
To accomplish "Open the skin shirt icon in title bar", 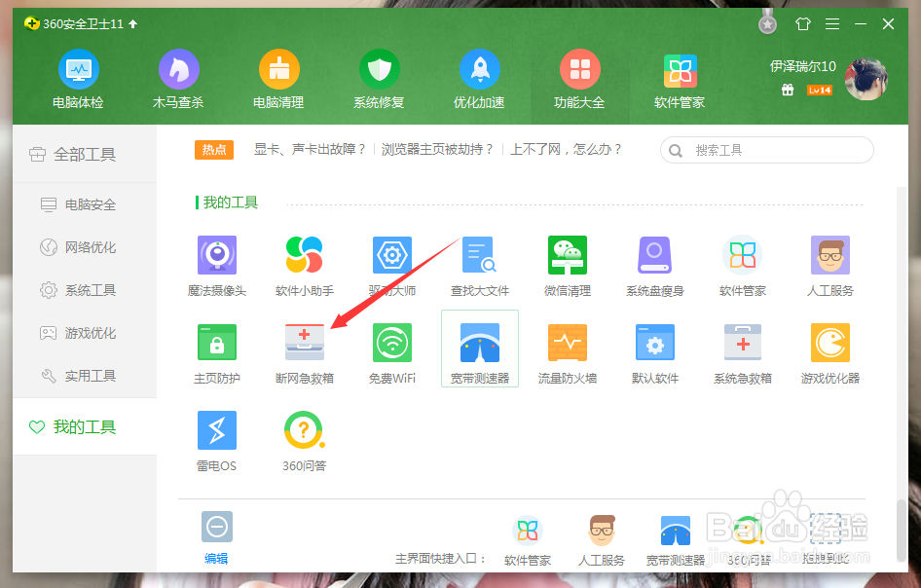I will click(x=803, y=24).
